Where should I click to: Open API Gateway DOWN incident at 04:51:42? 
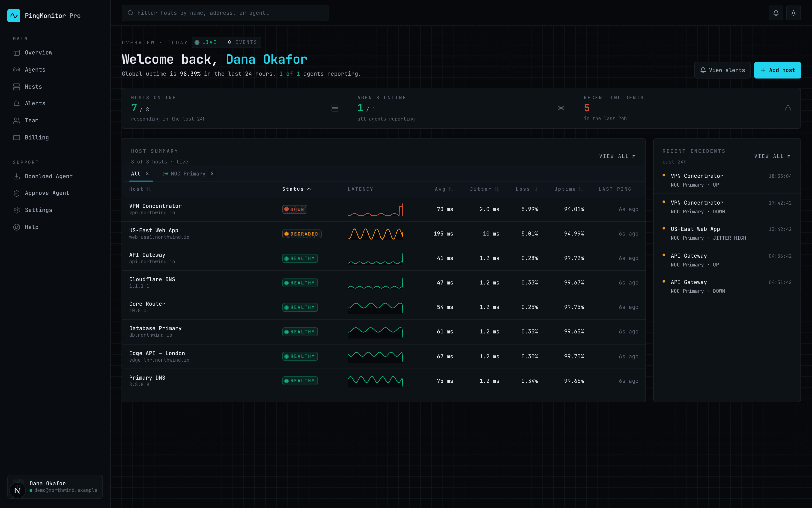coord(727,286)
